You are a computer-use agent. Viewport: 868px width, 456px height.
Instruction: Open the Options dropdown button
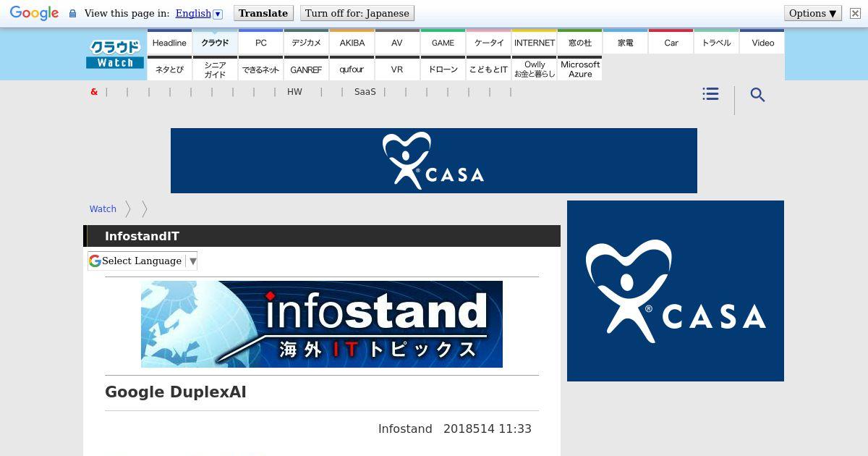pyautogui.click(x=813, y=13)
